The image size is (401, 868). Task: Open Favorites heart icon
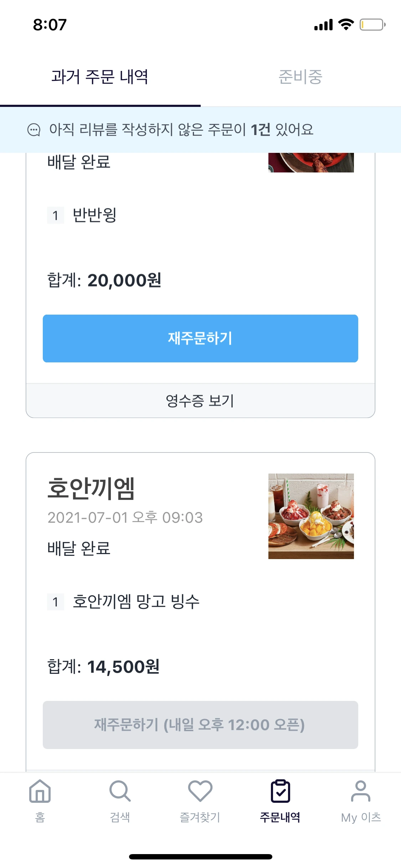[x=200, y=791]
